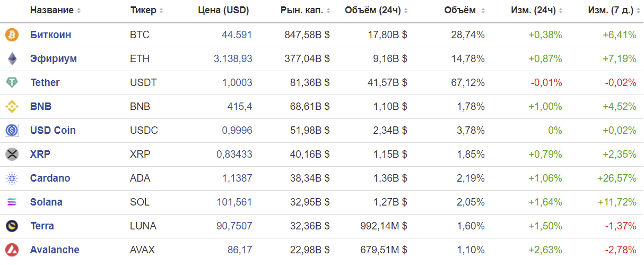644x265 pixels.
Task: Sort by Рын. кап. column header
Action: point(306,10)
